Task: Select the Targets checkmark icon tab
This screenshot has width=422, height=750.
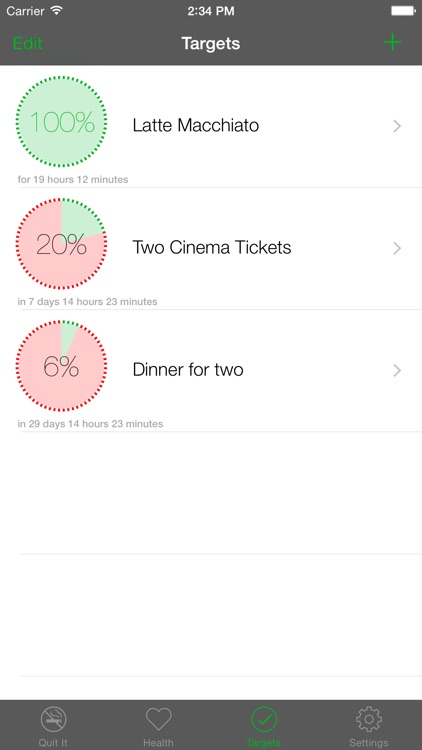Action: coord(264,726)
